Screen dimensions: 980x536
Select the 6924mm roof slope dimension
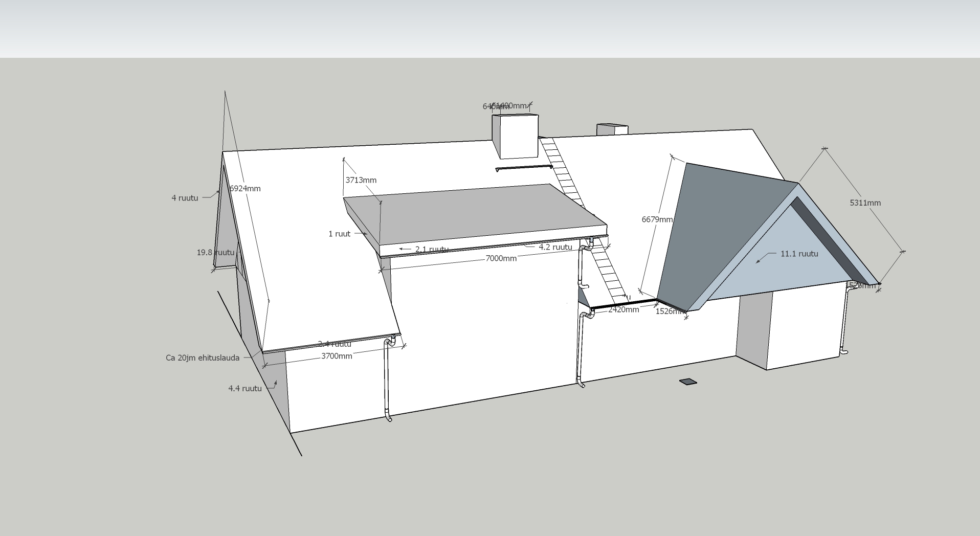[x=246, y=188]
